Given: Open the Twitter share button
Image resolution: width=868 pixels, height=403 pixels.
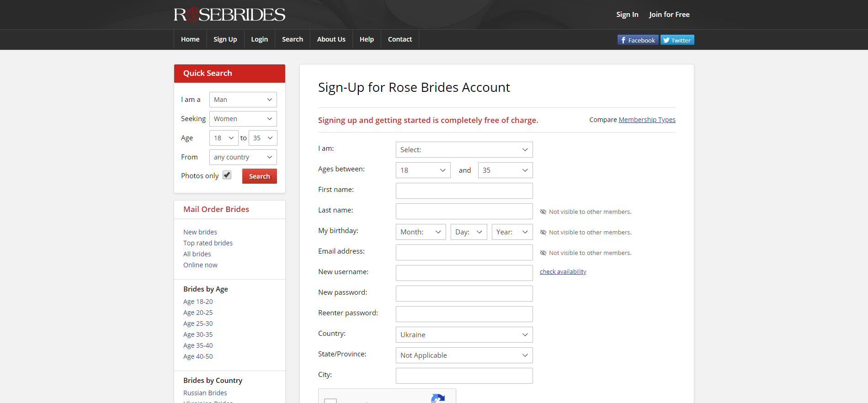Looking at the screenshot, I should pos(677,40).
